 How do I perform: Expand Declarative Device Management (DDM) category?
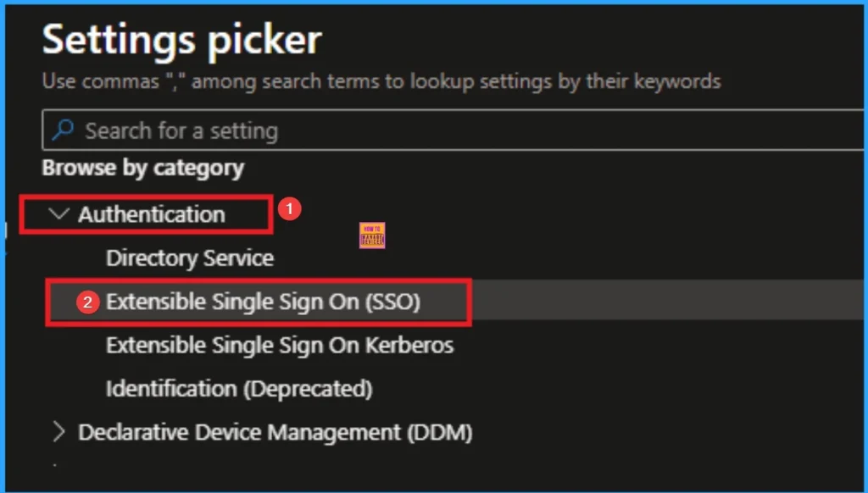60,432
